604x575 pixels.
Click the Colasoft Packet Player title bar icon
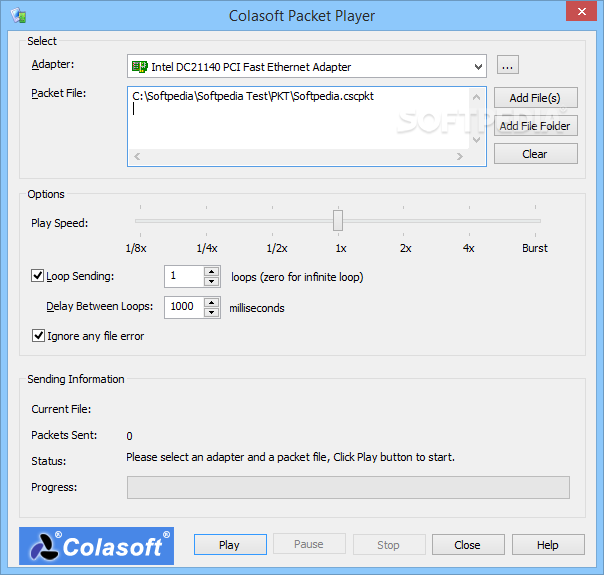pyautogui.click(x=18, y=16)
